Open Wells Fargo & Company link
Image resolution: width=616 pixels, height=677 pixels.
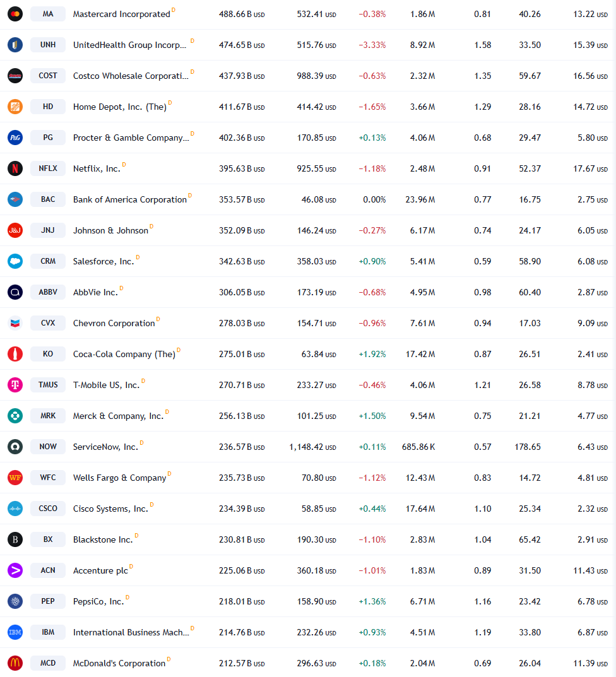click(x=120, y=478)
